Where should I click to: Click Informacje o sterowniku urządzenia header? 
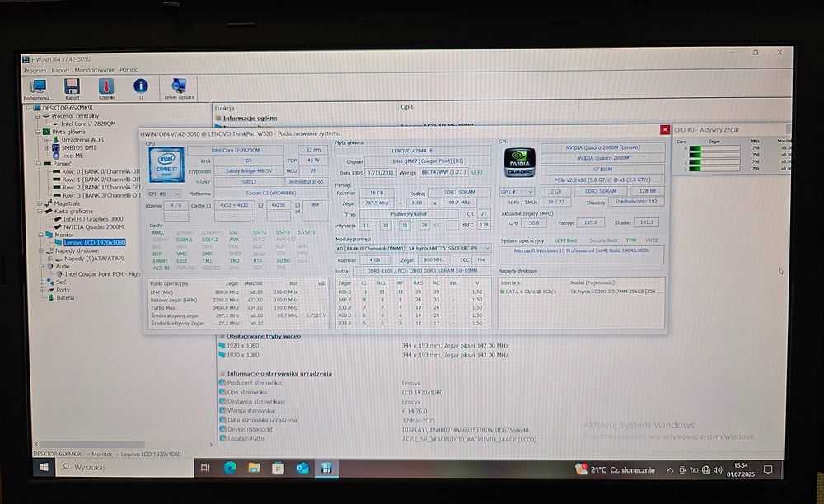[x=279, y=374]
